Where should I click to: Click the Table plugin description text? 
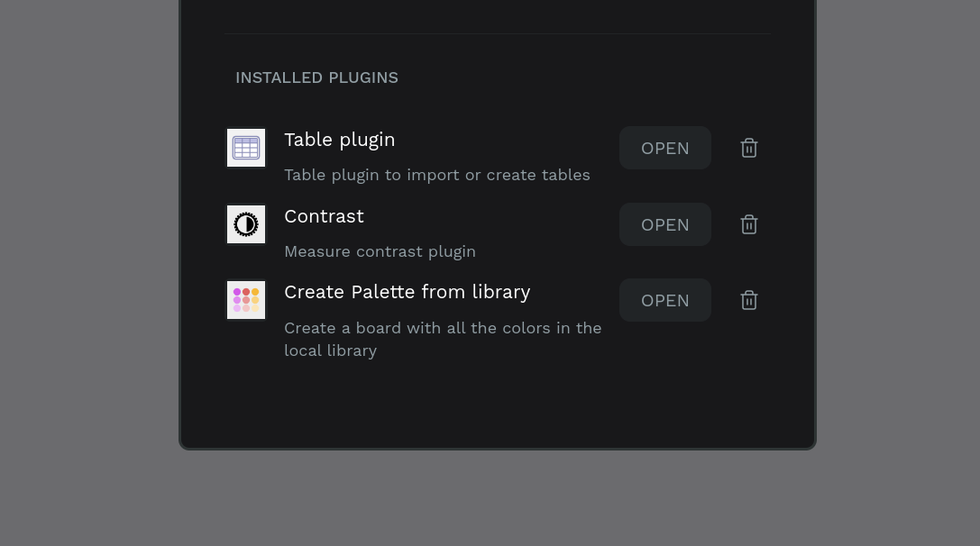click(436, 175)
